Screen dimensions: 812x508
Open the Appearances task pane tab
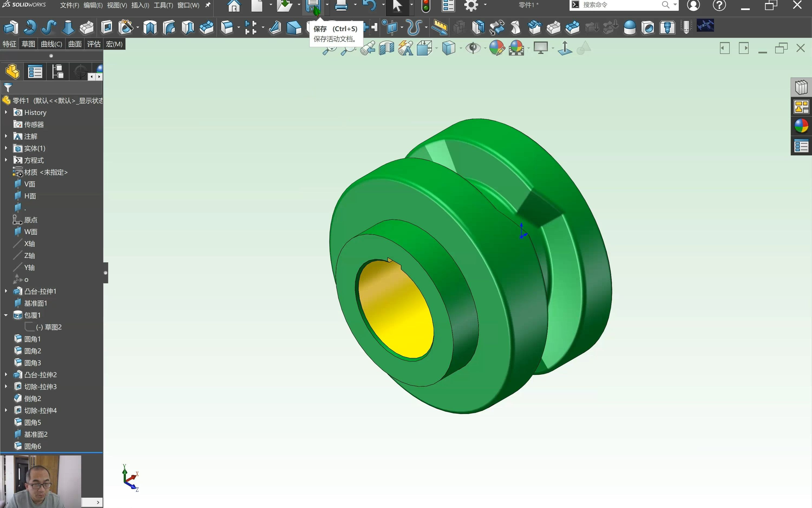[801, 126]
